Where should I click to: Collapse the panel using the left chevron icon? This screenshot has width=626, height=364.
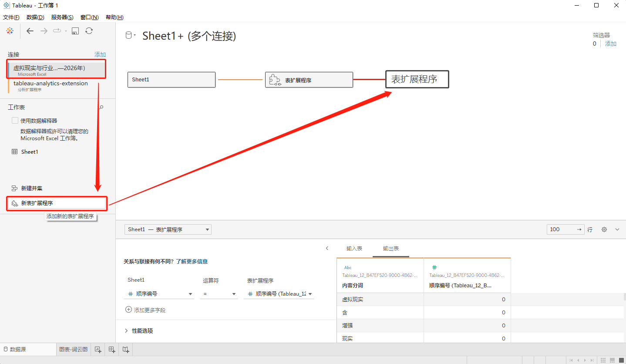(x=327, y=249)
